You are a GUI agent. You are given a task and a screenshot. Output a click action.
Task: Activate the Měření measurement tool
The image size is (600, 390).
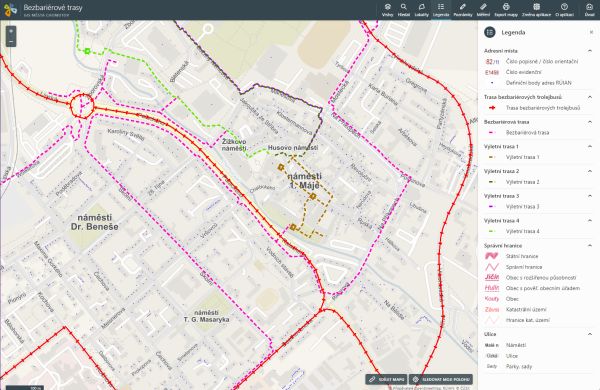point(483,10)
